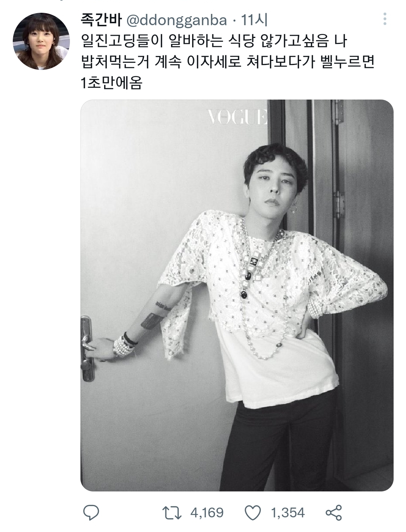
Task: Open the 11시 timestamp link
Action: [255, 20]
